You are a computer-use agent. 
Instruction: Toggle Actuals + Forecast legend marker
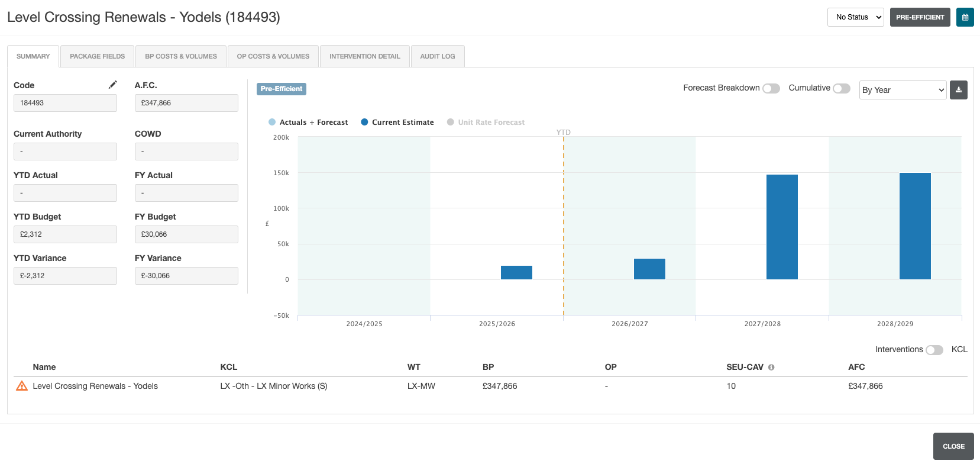[x=272, y=122]
